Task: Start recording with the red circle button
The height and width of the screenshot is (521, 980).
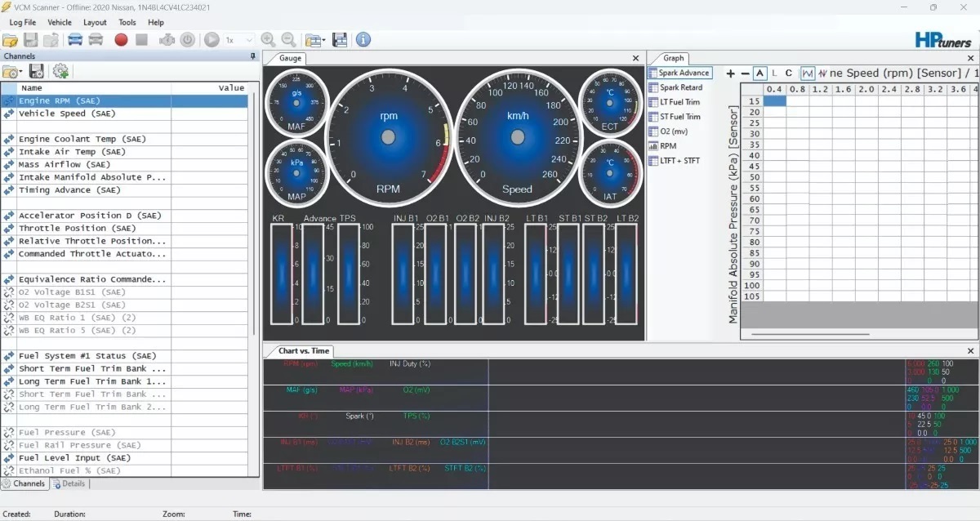Action: [x=121, y=39]
